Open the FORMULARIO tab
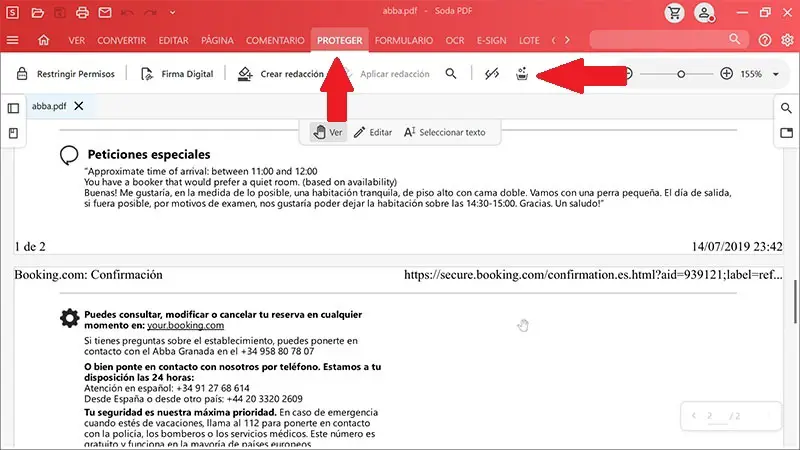Image resolution: width=800 pixels, height=450 pixels. coord(404,40)
